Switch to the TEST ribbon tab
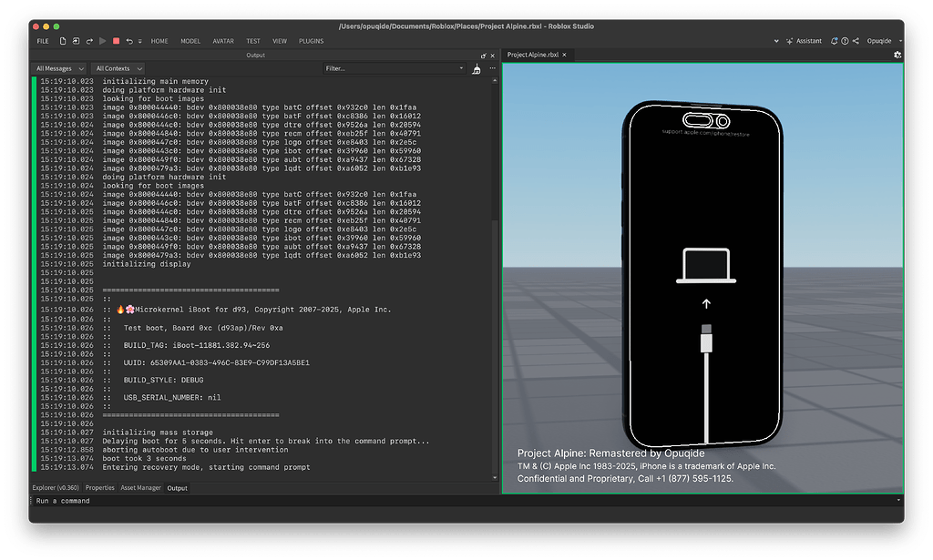The width and height of the screenshot is (933, 560). tap(255, 41)
